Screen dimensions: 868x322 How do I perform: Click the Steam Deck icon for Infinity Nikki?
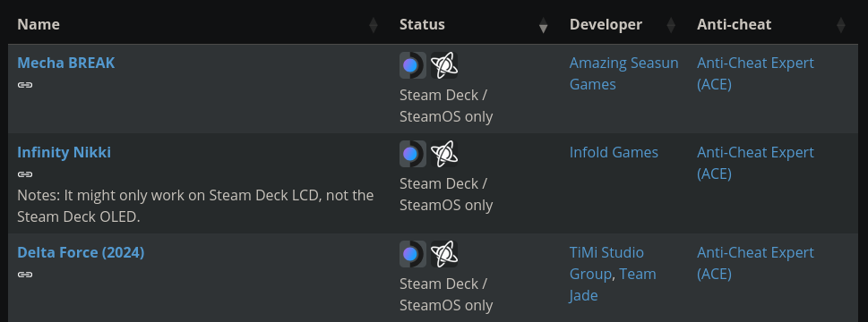tap(413, 154)
